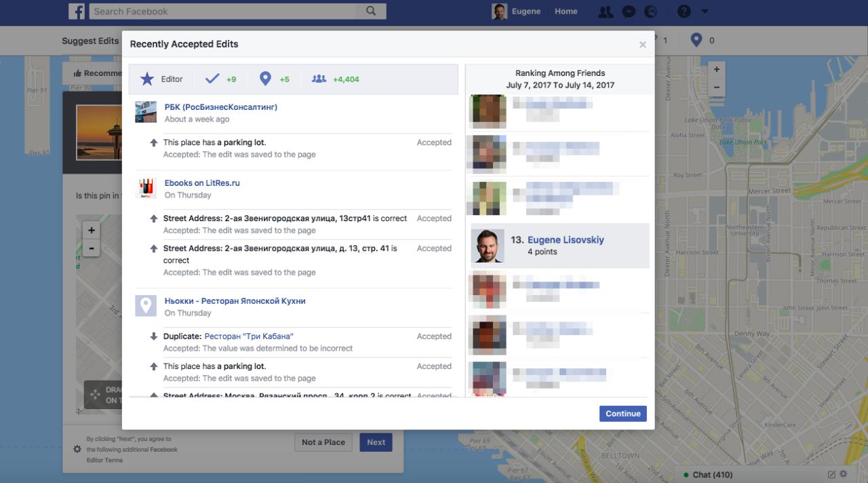Click the search magnifier button
The image size is (868, 483).
tap(370, 11)
